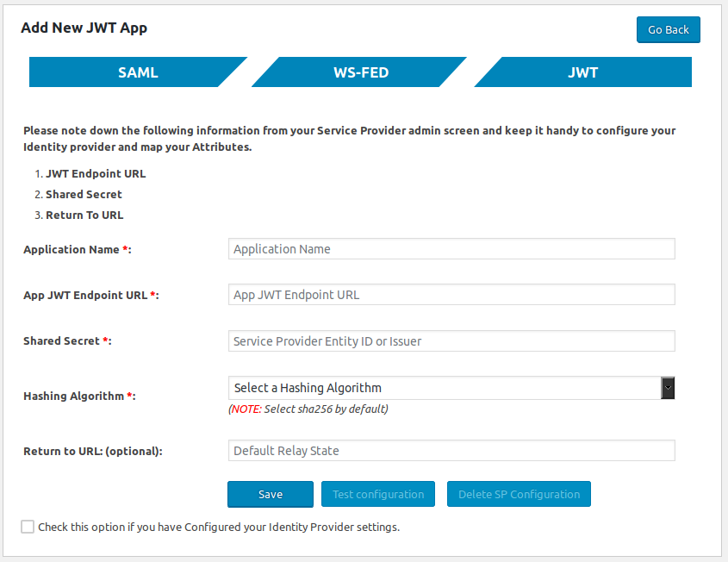The image size is (728, 562).
Task: Select the JWT tab
Action: click(x=582, y=72)
